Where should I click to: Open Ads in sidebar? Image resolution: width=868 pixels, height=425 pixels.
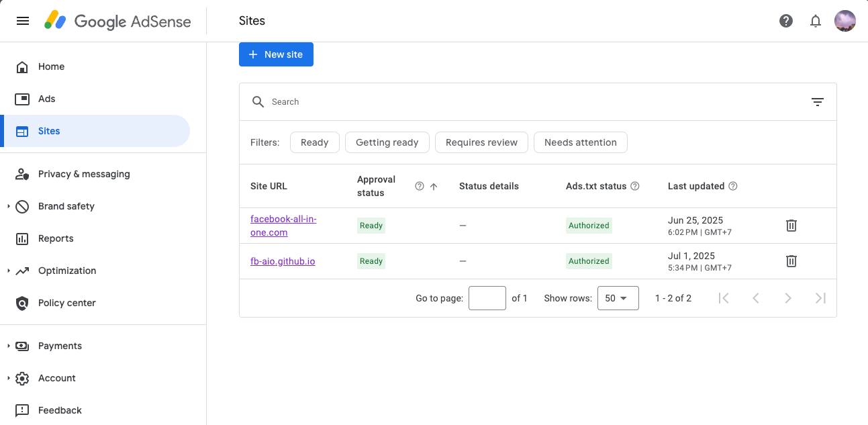(x=95, y=99)
